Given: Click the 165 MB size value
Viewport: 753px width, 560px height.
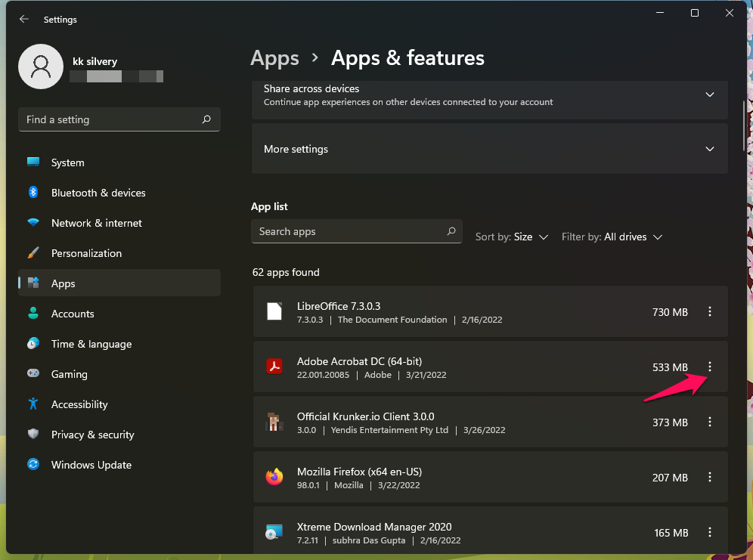Looking at the screenshot, I should click(x=671, y=533).
